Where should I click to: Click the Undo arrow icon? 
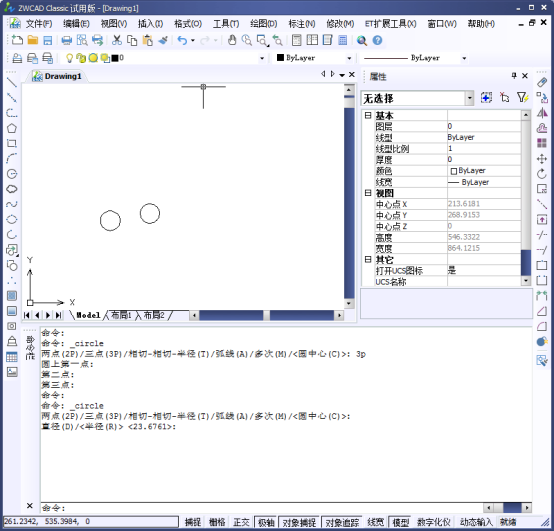182,40
